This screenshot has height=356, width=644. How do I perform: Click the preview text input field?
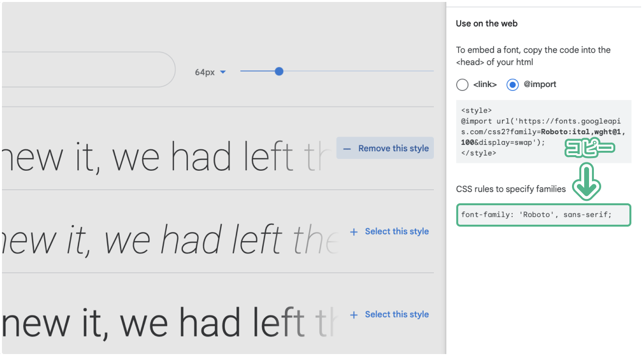88,70
